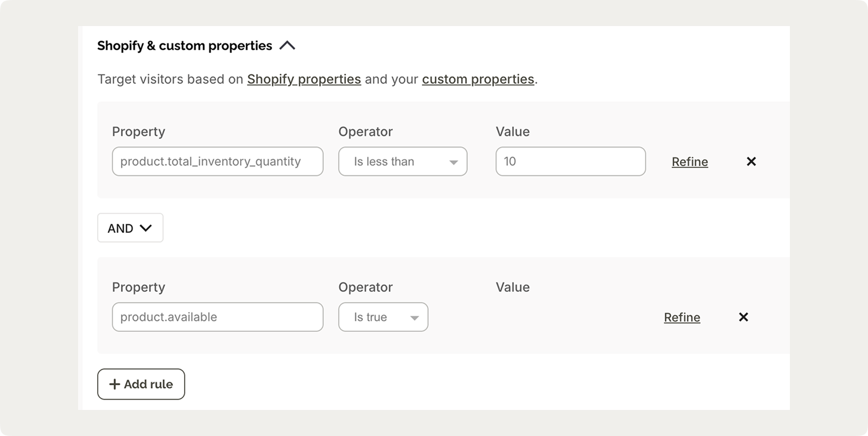
Task: Open the custom properties link
Action: tap(478, 79)
